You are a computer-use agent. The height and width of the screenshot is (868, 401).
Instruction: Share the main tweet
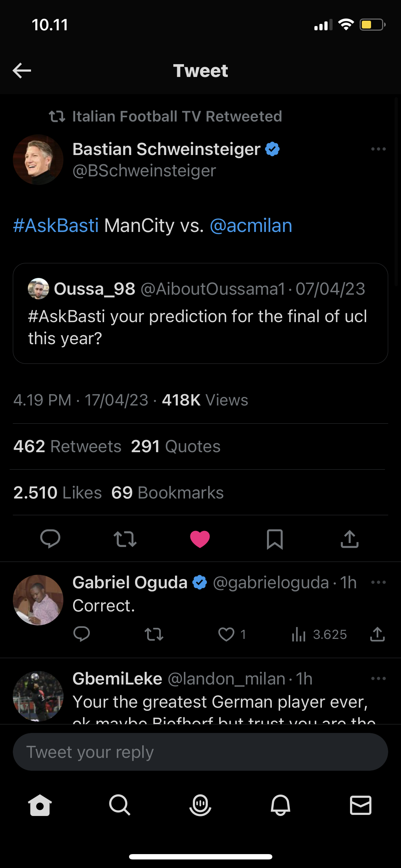349,539
